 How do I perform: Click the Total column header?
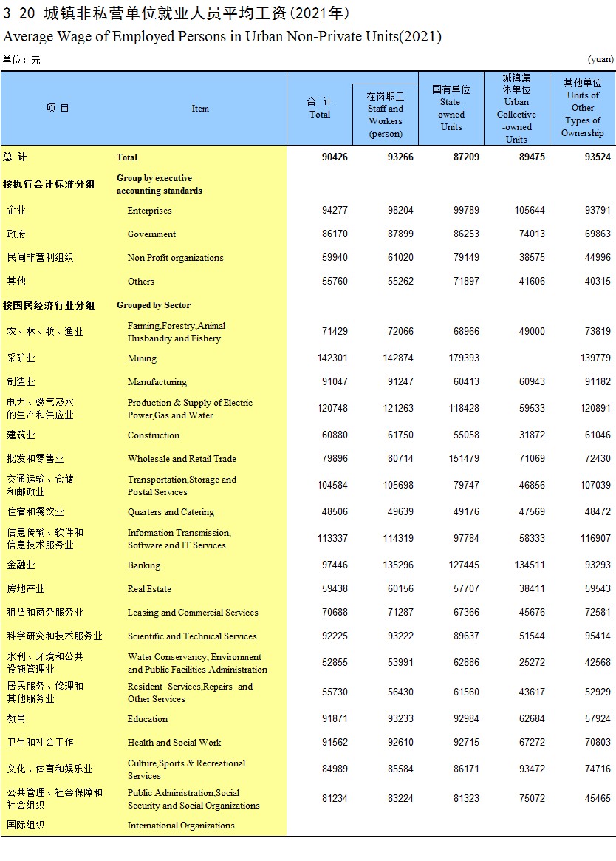click(x=320, y=108)
